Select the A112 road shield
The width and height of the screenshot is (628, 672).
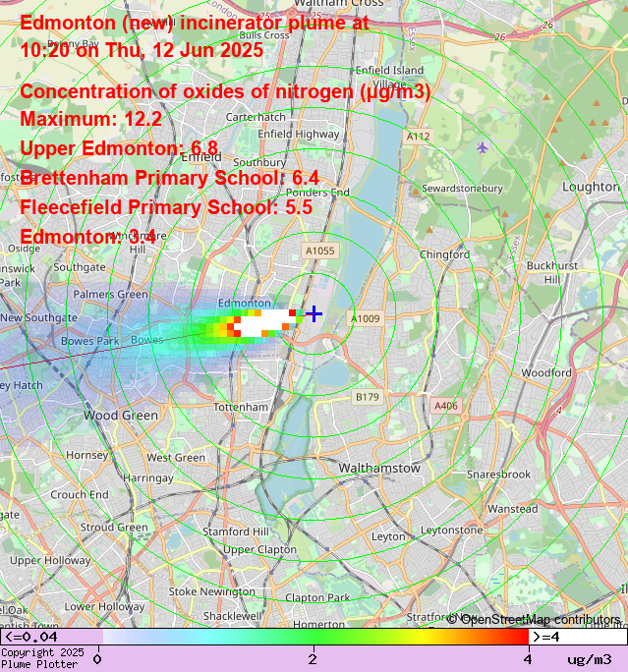tap(418, 137)
